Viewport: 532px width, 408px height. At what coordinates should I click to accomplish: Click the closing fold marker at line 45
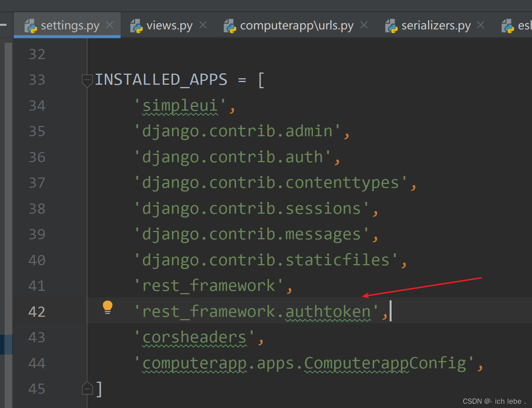pos(87,388)
